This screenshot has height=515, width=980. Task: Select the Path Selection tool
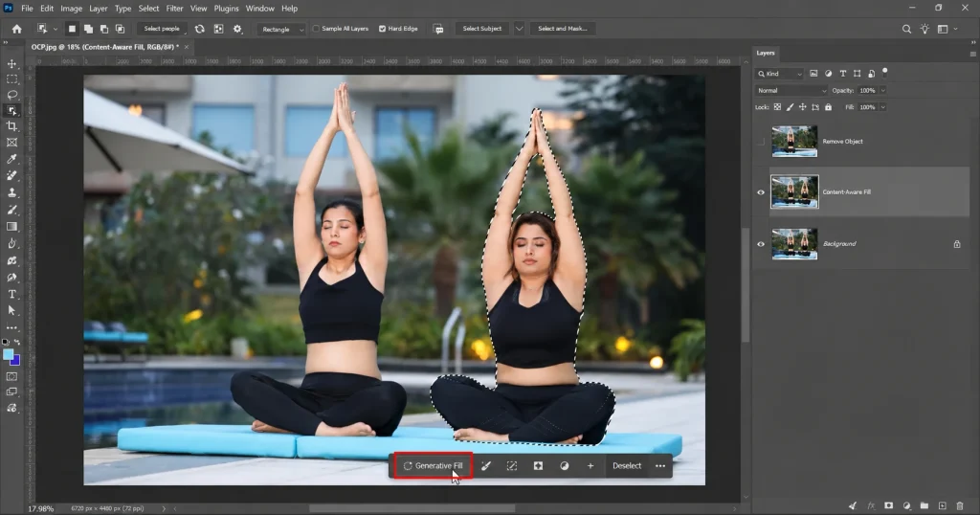pyautogui.click(x=11, y=310)
